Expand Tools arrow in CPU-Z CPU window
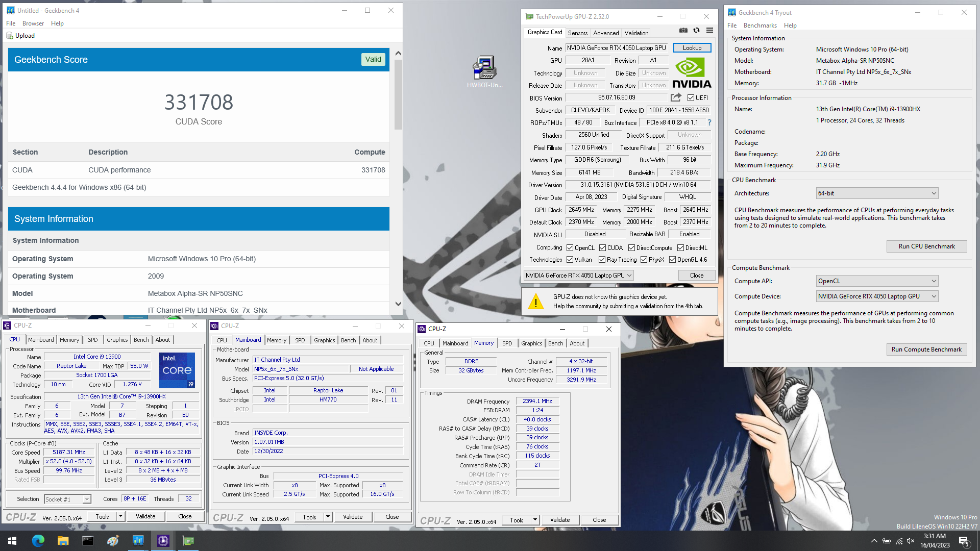Screen dimensions: 980x551 point(120,516)
